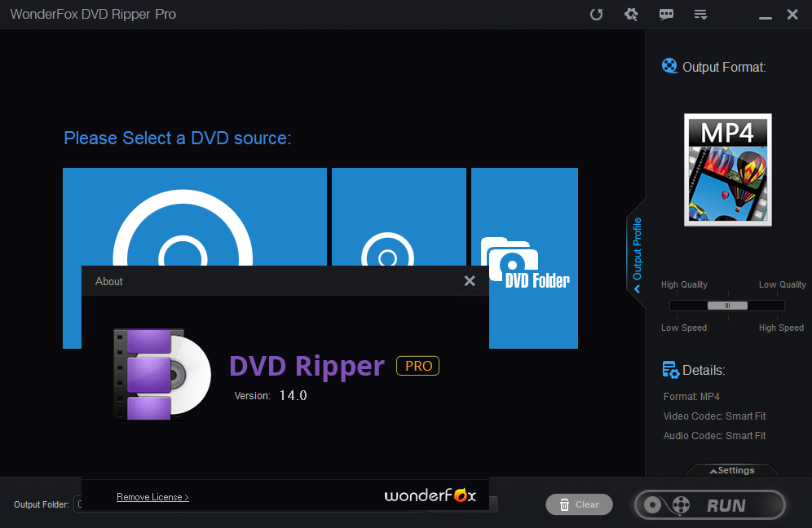
Task: Click the WonderFox logo in About dialog
Action: (x=430, y=495)
